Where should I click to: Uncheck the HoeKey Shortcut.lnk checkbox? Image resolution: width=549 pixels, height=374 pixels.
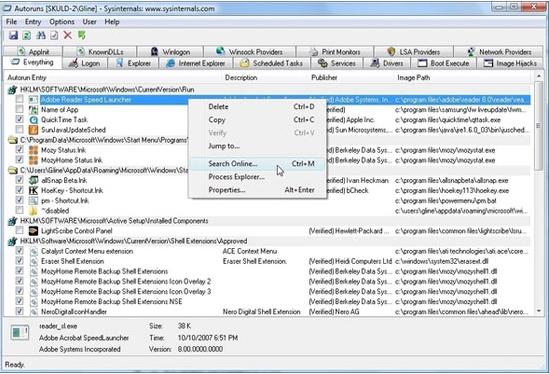[20, 190]
